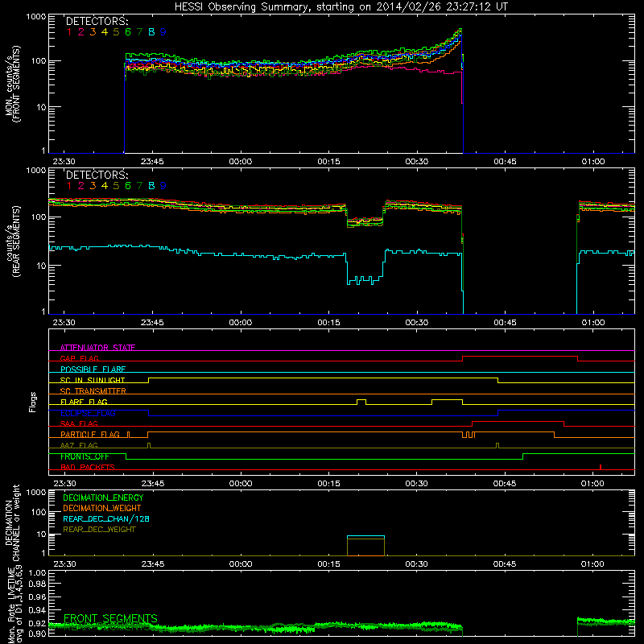
Task: Click DETECTORS: heading in front segments panel
Action: pyautogui.click(x=97, y=22)
